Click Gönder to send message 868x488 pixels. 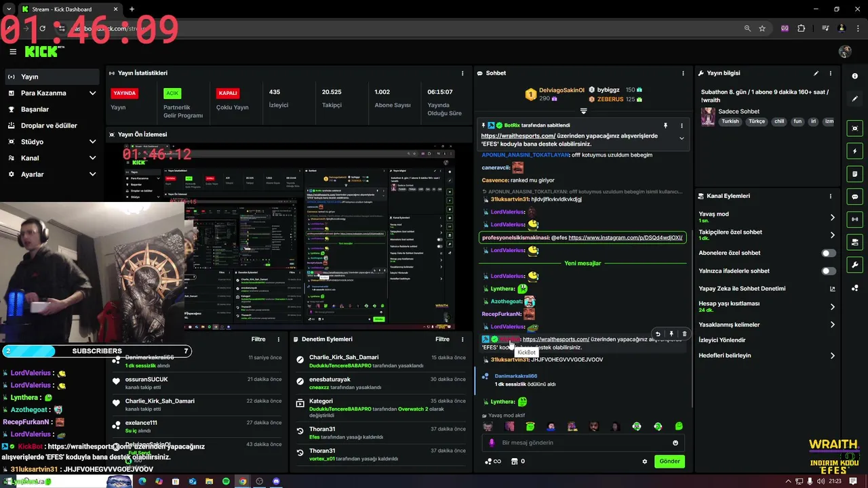[669, 462]
